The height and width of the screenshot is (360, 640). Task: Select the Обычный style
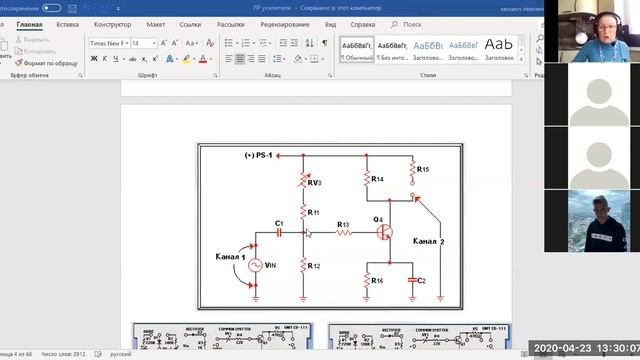(357, 50)
